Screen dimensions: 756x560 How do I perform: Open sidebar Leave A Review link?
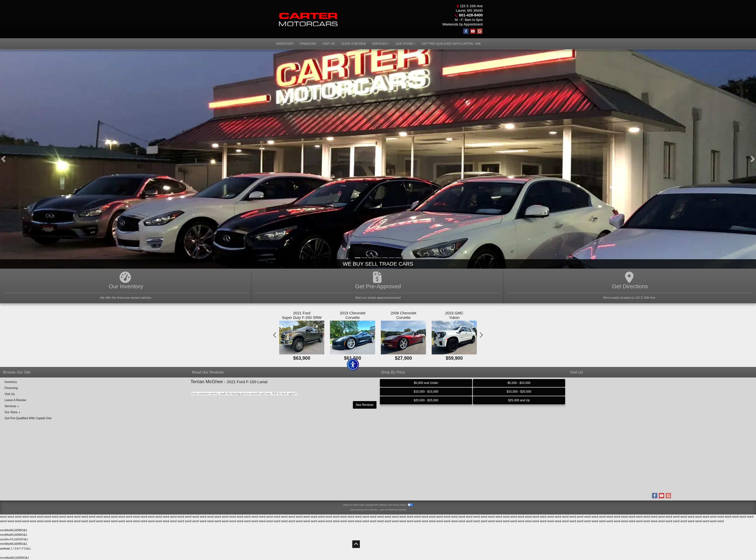coord(15,400)
